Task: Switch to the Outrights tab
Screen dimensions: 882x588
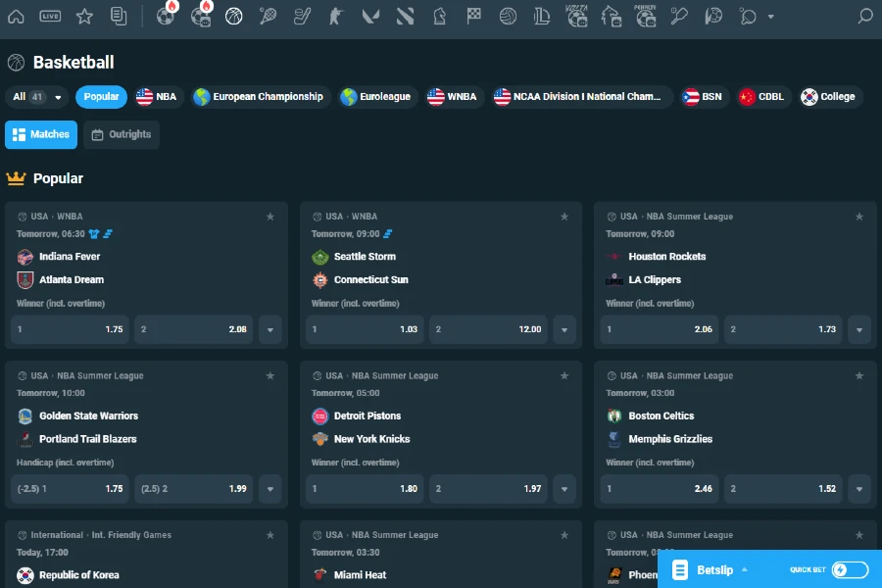Action: click(x=122, y=134)
